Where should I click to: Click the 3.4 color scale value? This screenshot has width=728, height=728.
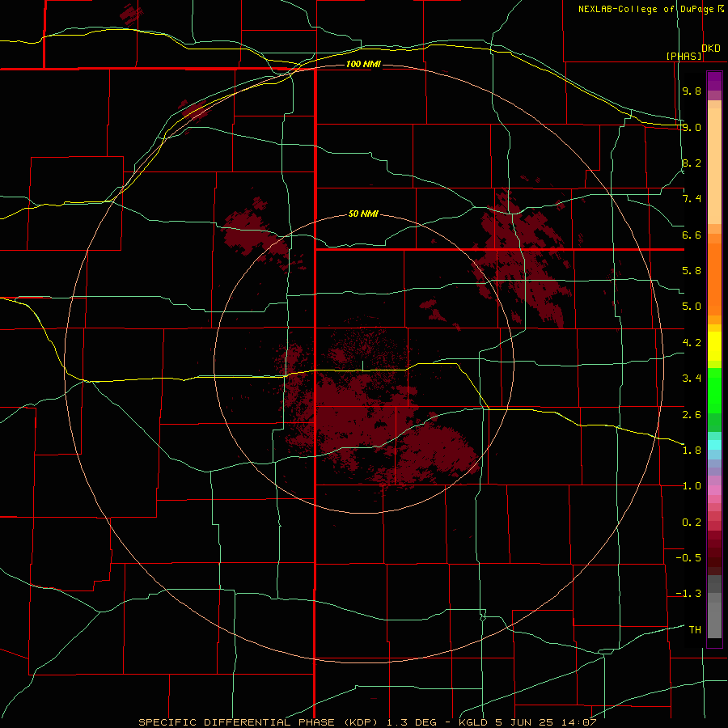click(x=692, y=379)
